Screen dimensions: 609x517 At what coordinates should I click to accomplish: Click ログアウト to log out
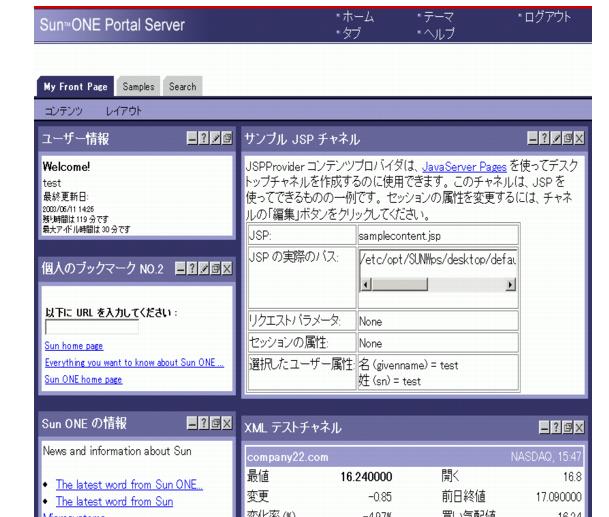(x=548, y=17)
